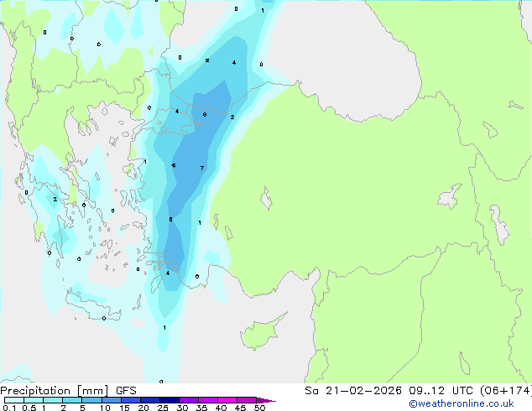Click the above-50 mm arrow tip of legend
The image size is (532, 411).
click(266, 400)
